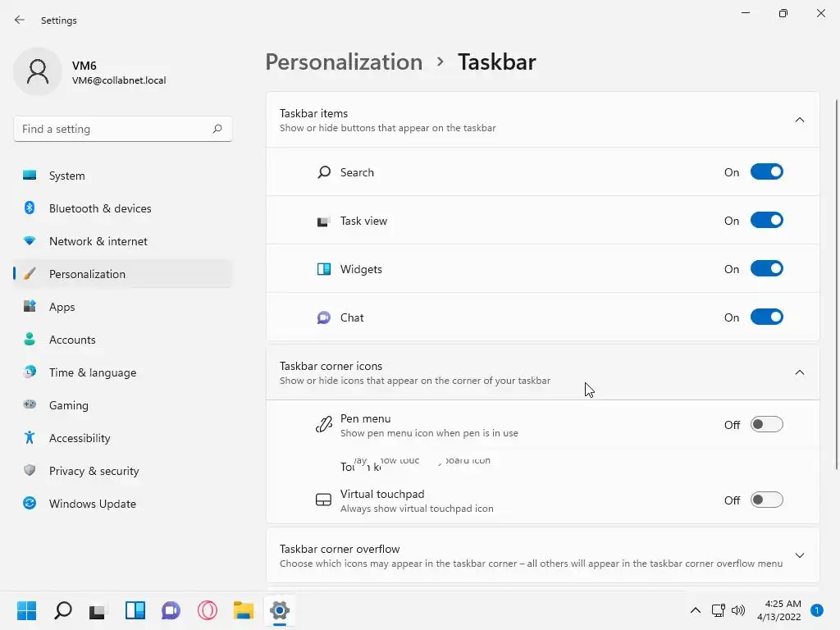The width and height of the screenshot is (840, 630).
Task: Click the back arrow in Settings
Action: click(x=20, y=20)
